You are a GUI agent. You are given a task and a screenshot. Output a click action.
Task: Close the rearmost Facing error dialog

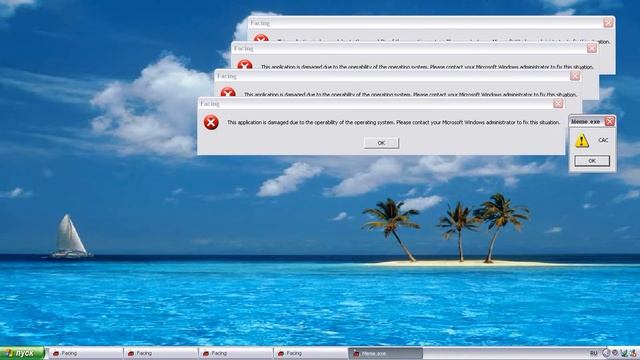point(608,23)
